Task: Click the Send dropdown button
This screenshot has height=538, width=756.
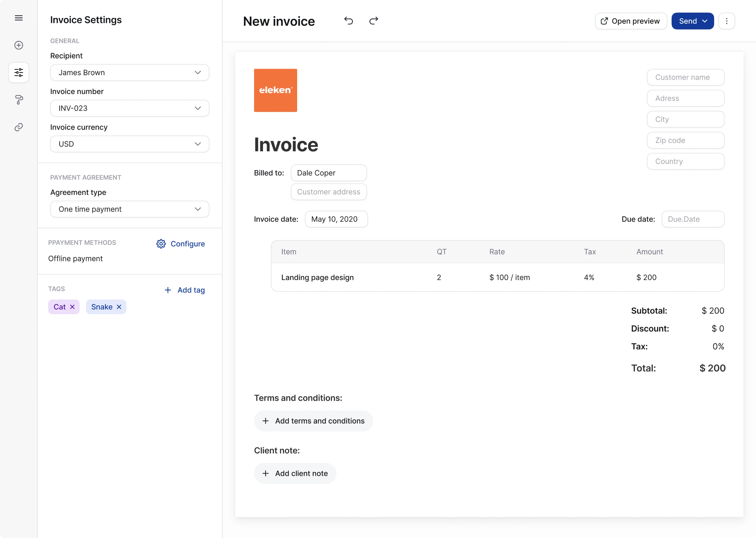Action: click(692, 21)
